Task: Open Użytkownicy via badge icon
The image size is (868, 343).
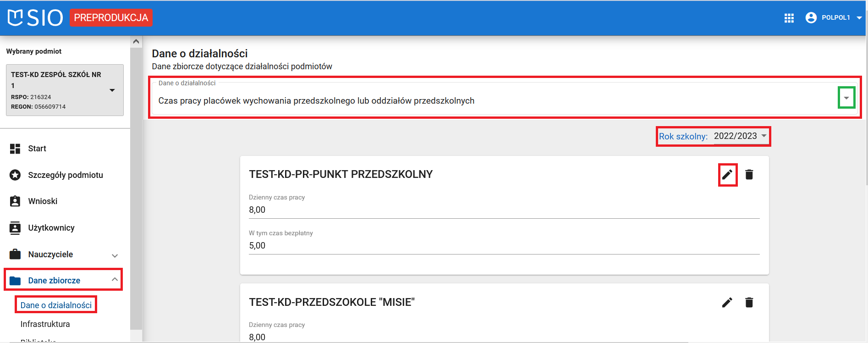Action: 14,227
